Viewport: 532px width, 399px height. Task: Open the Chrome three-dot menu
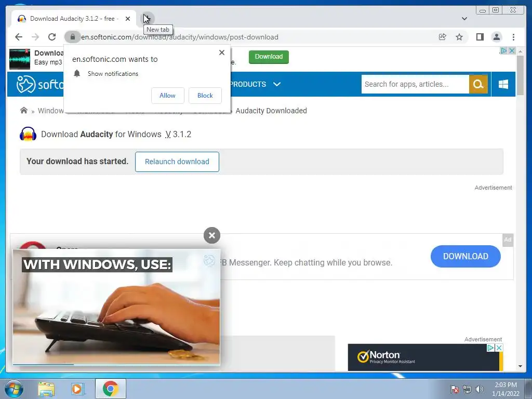click(513, 37)
